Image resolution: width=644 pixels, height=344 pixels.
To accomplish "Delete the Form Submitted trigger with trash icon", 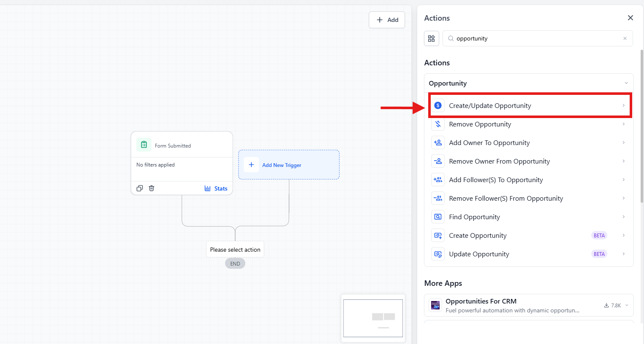I will [151, 188].
